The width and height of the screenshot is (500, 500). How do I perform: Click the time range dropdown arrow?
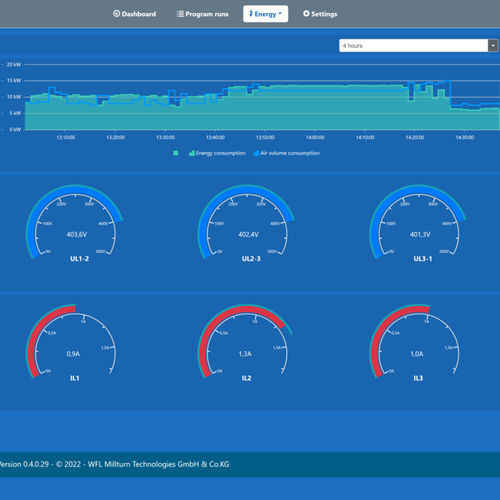pos(493,46)
